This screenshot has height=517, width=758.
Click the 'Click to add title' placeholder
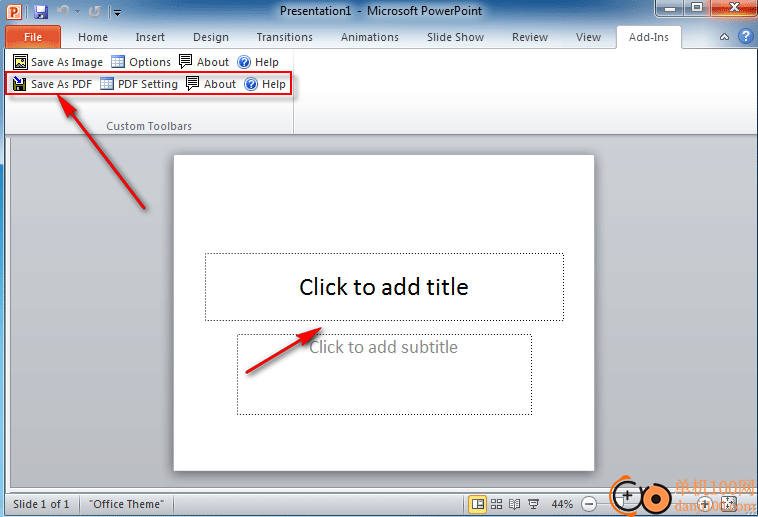pos(384,287)
